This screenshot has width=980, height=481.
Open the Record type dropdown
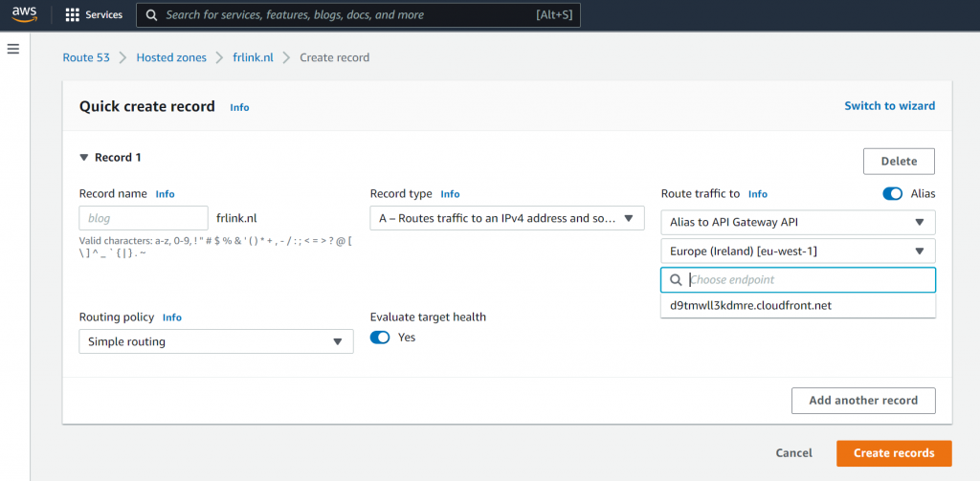tap(506, 219)
